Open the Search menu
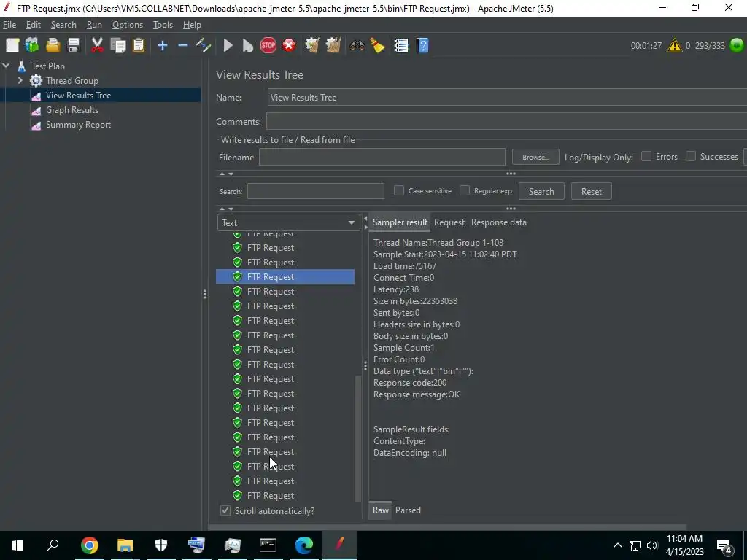The width and height of the screenshot is (747, 560). coord(63,25)
